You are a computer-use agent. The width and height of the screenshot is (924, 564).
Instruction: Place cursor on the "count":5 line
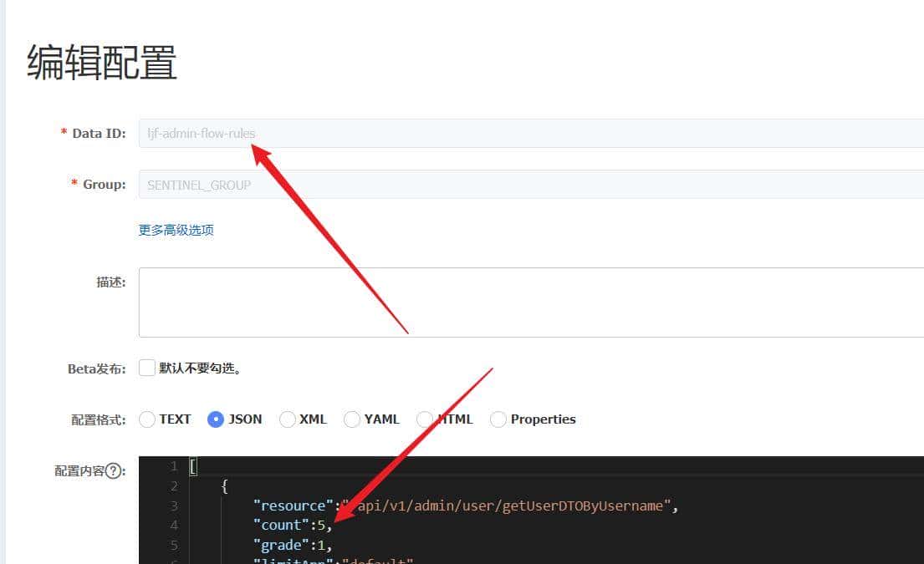tap(293, 526)
